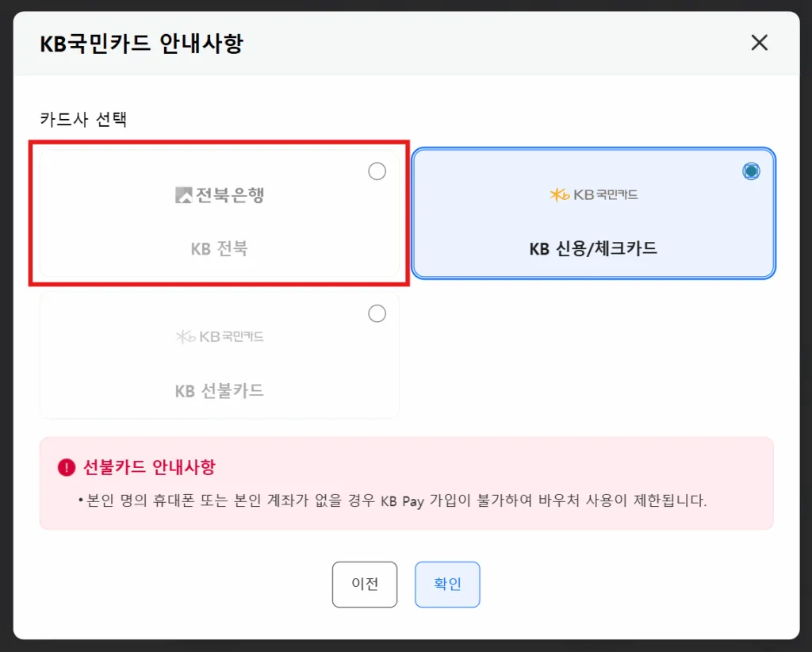
Task: Select the KB 전북 radio button
Action: tap(377, 171)
